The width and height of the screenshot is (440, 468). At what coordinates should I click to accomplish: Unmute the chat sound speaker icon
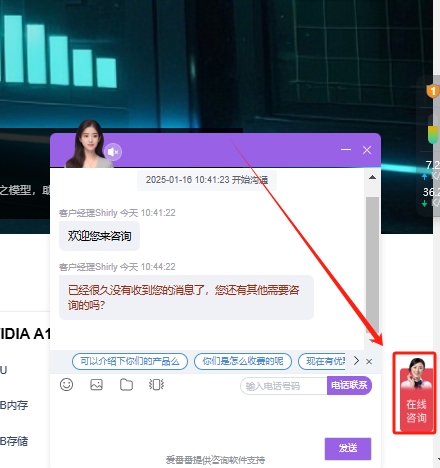(113, 152)
